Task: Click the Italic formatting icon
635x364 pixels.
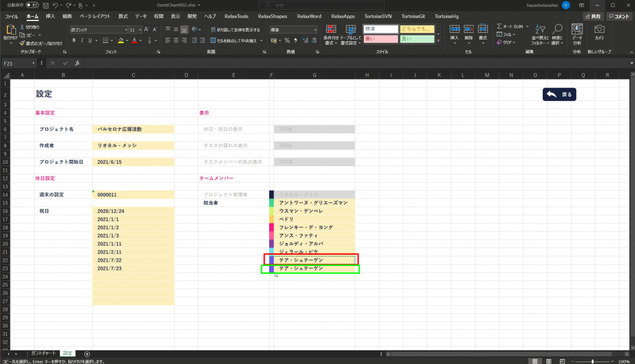Action: (x=82, y=40)
